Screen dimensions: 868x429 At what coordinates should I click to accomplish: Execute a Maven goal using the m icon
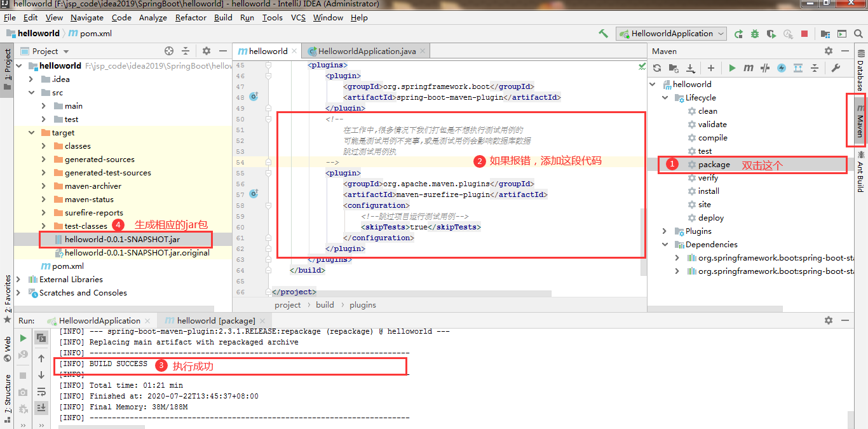tap(749, 68)
